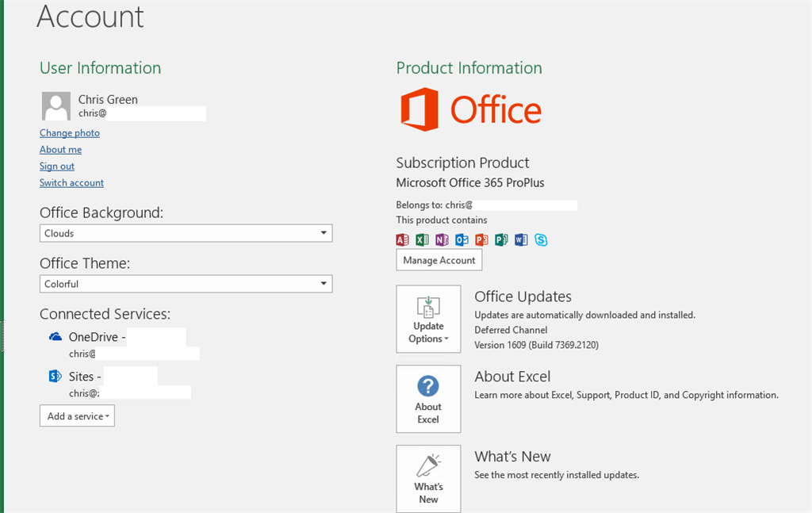
Task: Click the Sign out link
Action: (57, 167)
